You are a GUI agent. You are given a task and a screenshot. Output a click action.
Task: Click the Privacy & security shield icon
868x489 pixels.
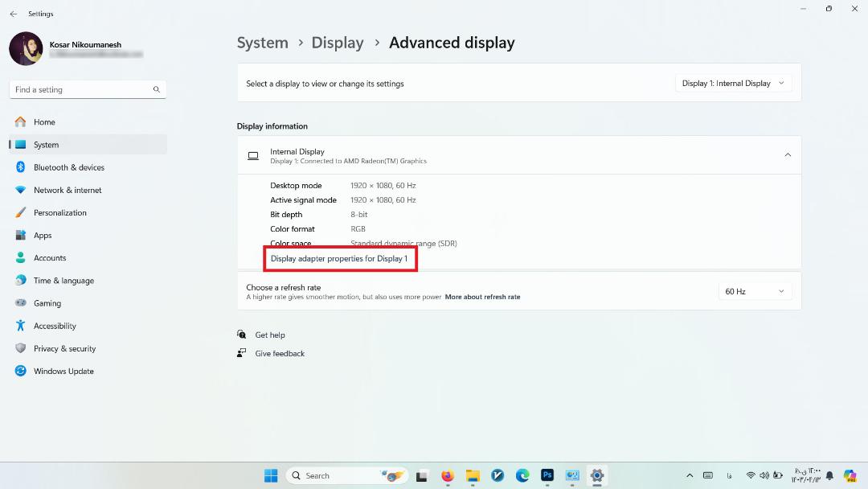click(20, 348)
